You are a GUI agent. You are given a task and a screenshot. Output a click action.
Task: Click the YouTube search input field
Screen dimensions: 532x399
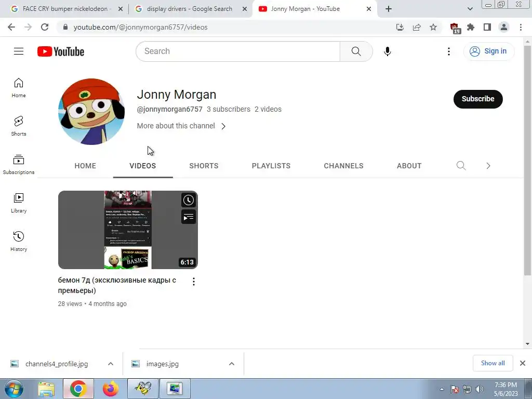point(238,51)
